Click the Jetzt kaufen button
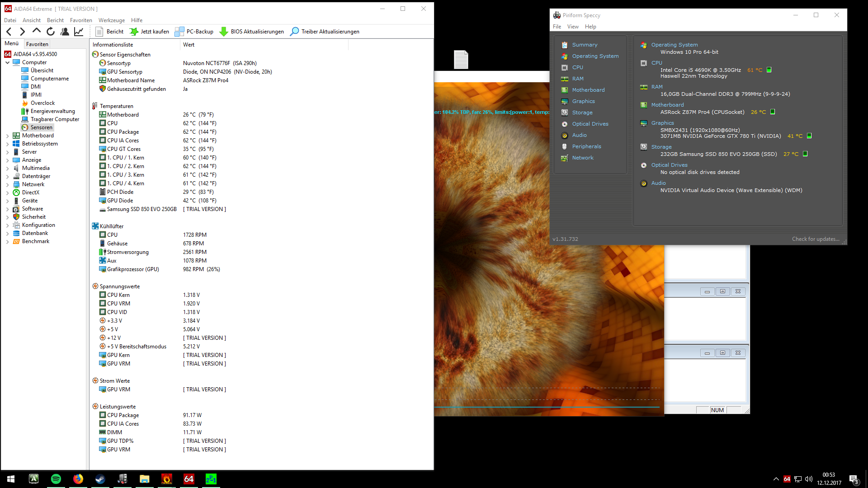 click(150, 32)
